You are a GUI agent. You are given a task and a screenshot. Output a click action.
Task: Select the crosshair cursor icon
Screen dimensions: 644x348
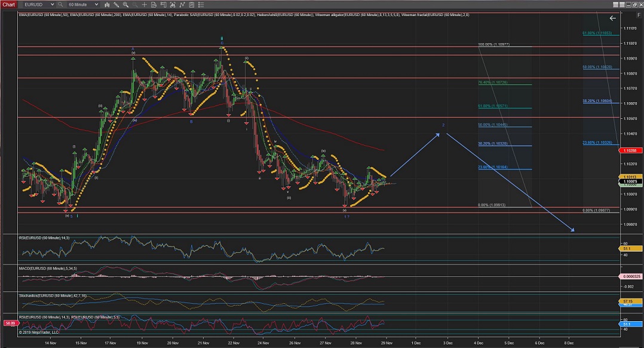click(144, 5)
